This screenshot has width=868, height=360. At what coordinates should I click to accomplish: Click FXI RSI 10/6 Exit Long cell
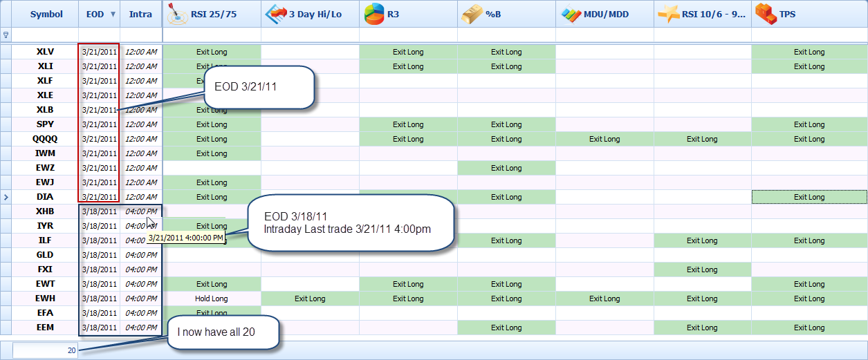click(703, 269)
